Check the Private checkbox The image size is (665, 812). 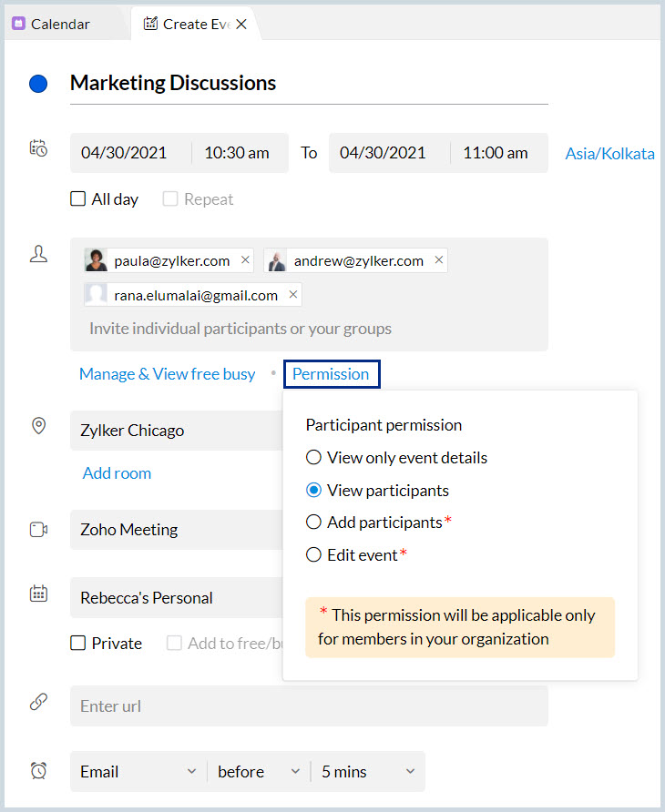tap(78, 644)
